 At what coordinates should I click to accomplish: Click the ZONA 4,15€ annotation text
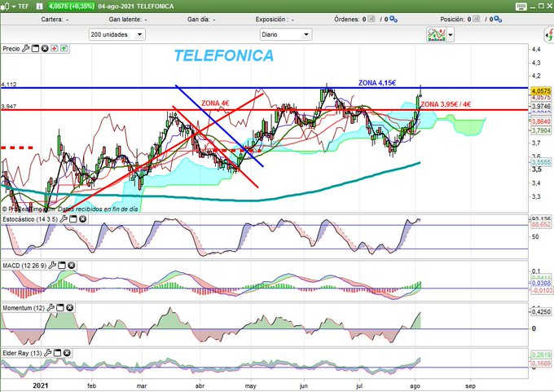point(377,83)
